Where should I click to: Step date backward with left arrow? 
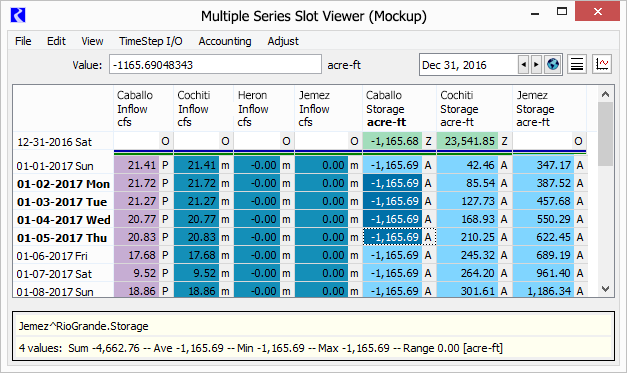(x=523, y=64)
